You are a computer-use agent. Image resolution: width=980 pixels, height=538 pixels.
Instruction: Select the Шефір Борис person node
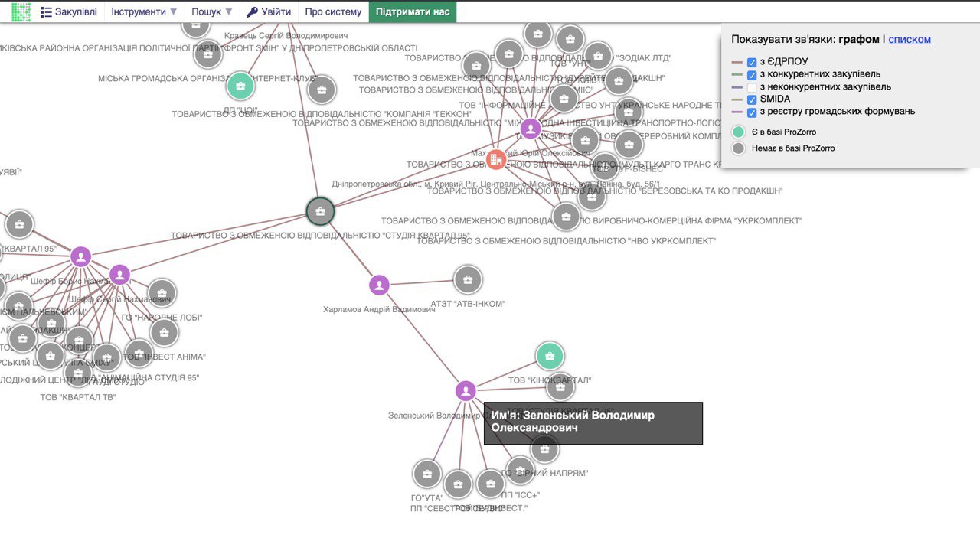click(x=81, y=256)
